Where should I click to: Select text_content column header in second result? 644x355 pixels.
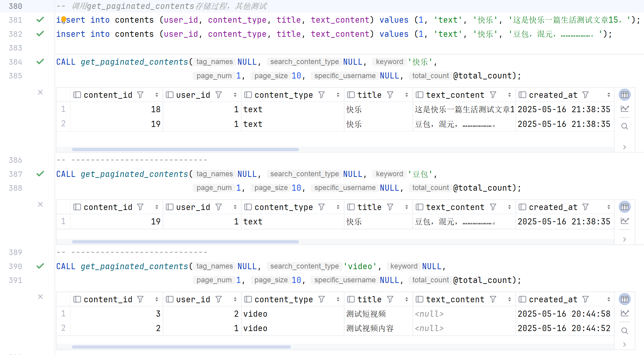coord(455,207)
